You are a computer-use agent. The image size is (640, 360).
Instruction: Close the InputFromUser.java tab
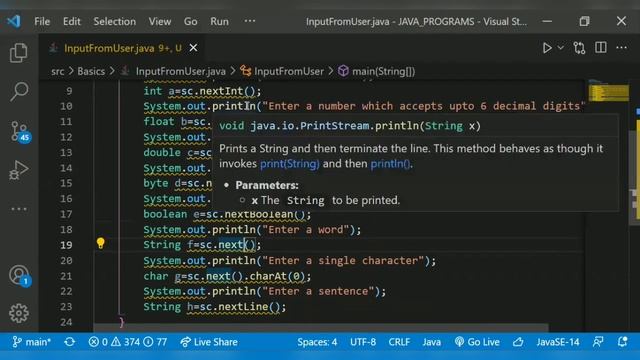point(193,48)
